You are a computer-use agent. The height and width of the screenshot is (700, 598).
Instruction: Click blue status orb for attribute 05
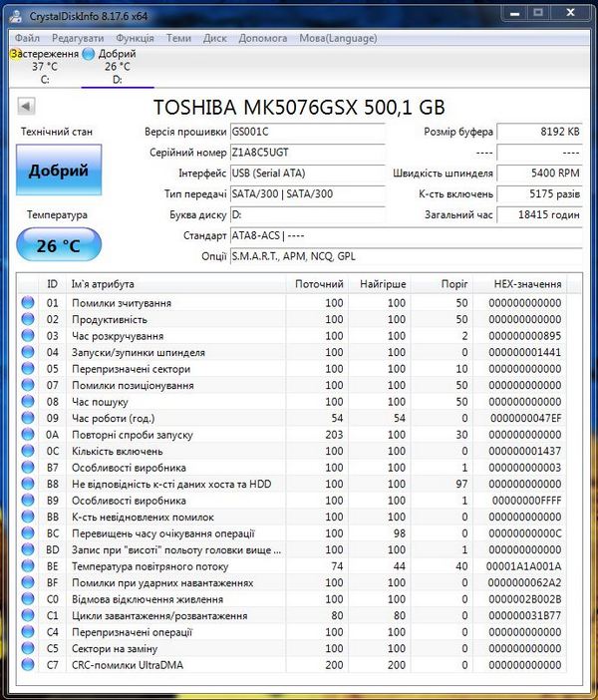(28, 369)
